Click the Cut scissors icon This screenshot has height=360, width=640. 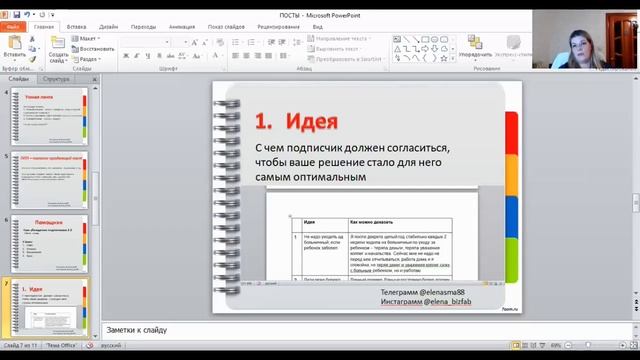[x=32, y=39]
